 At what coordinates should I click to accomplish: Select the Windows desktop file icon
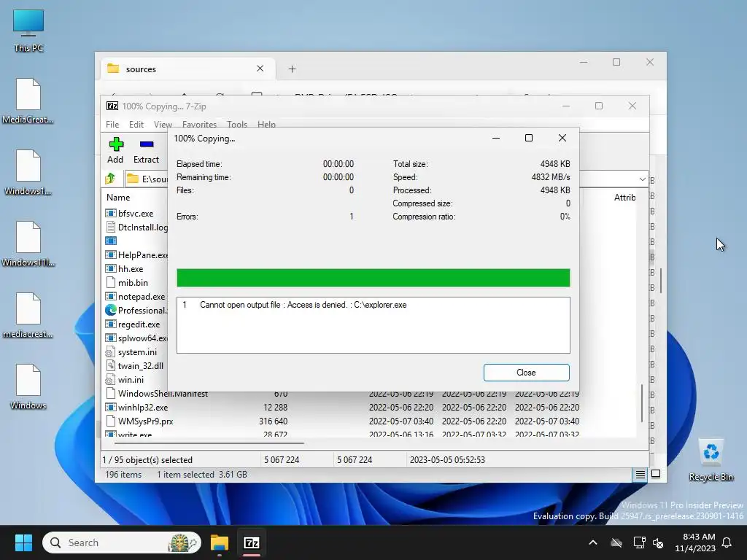click(28, 386)
